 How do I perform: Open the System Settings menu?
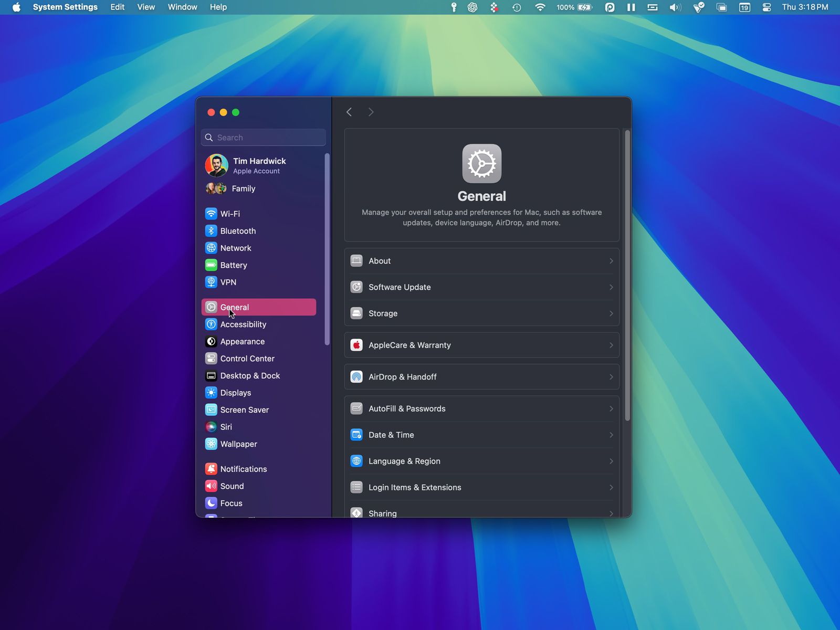(x=65, y=7)
